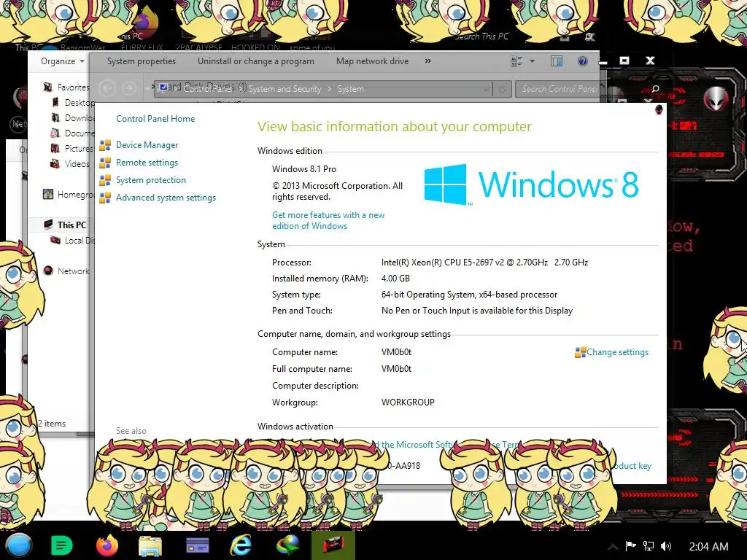Click System properties in Explorer toolbar
Screen dimensions: 747x560
coord(142,61)
